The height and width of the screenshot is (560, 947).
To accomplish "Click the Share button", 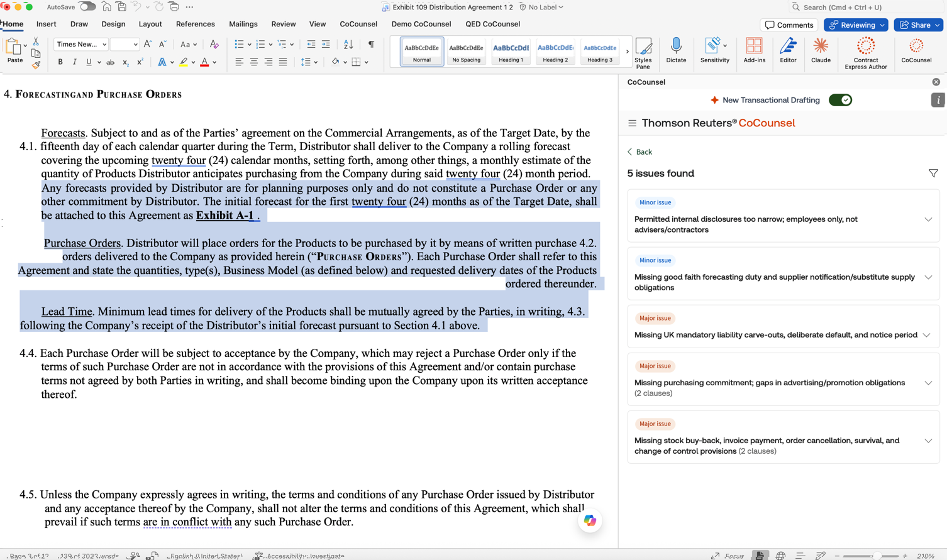I will point(919,25).
